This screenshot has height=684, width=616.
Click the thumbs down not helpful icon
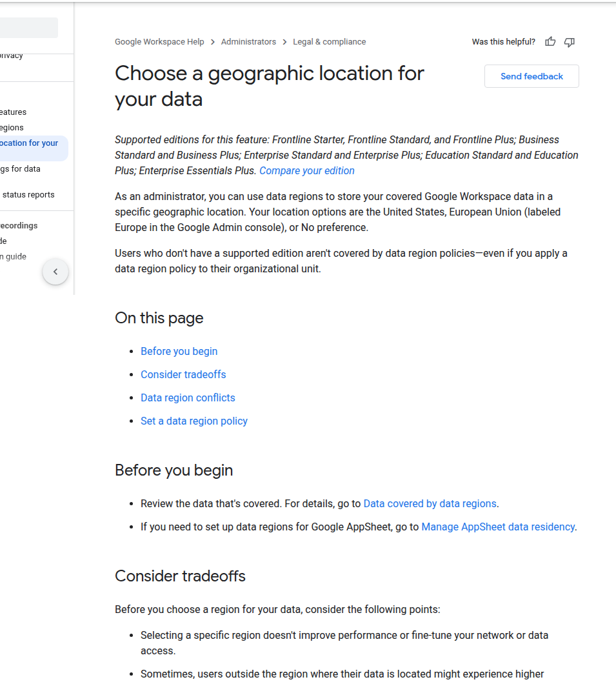pos(570,42)
